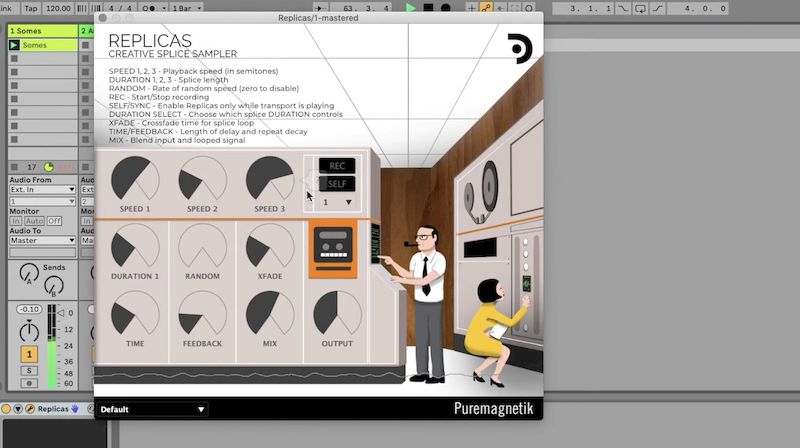Click the 4. 0. 0 loop length field
Viewport: 800px width, 448px height.
click(x=698, y=8)
